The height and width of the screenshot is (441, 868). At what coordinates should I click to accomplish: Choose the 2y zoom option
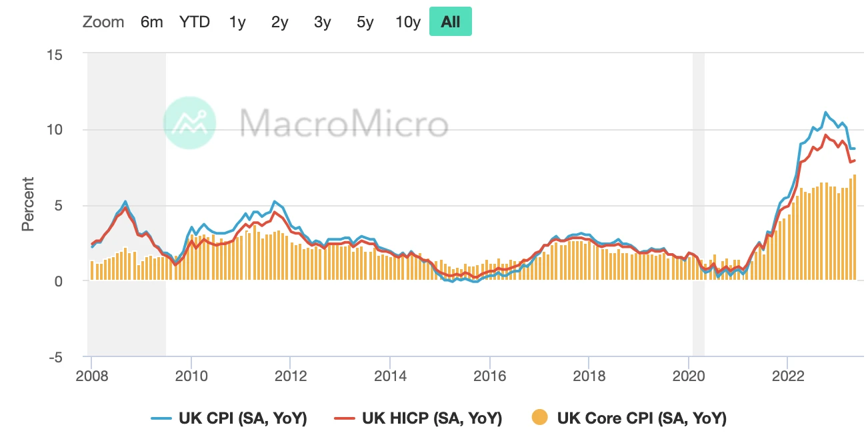coord(280,22)
